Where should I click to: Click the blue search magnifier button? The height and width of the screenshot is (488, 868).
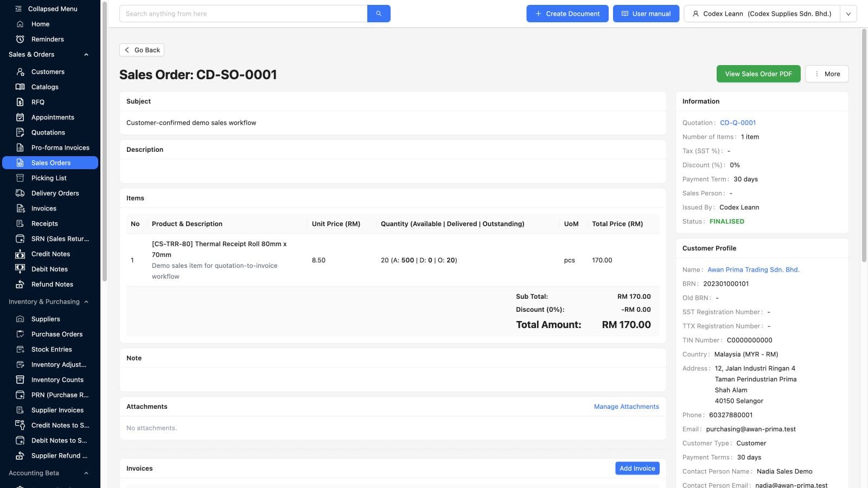click(379, 14)
